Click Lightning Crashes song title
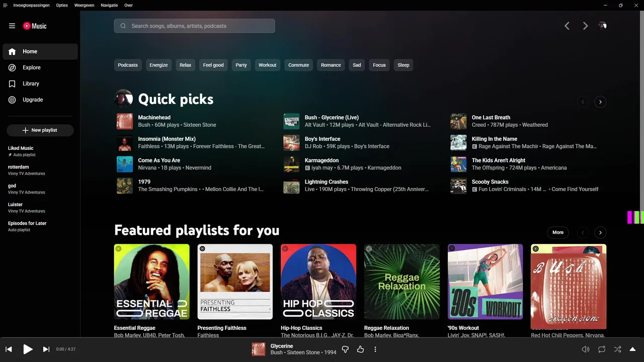 (x=327, y=182)
